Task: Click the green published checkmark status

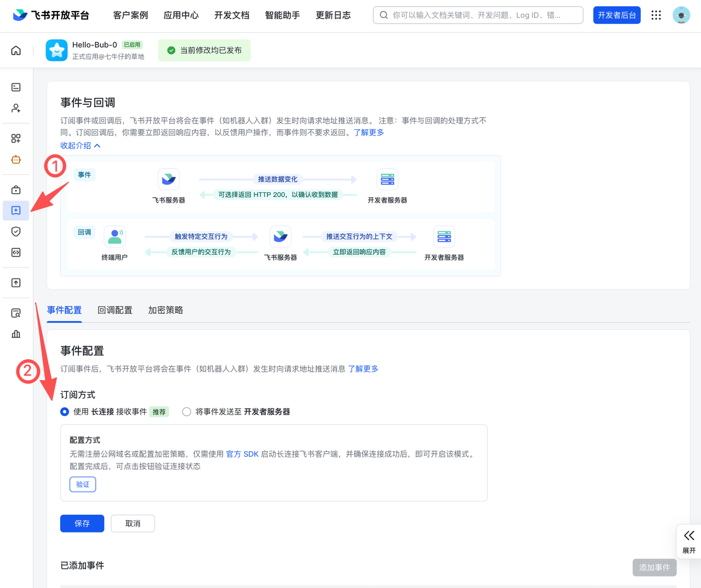Action: (x=204, y=50)
